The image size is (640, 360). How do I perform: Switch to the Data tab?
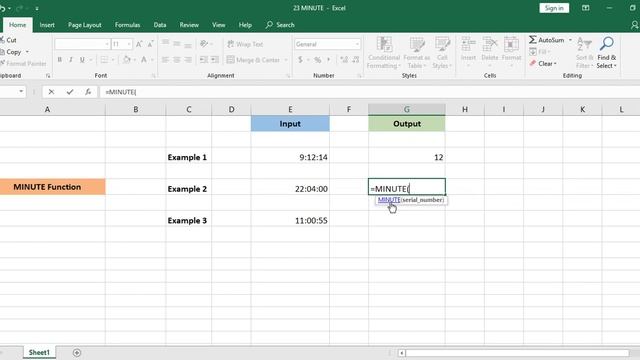point(160,25)
